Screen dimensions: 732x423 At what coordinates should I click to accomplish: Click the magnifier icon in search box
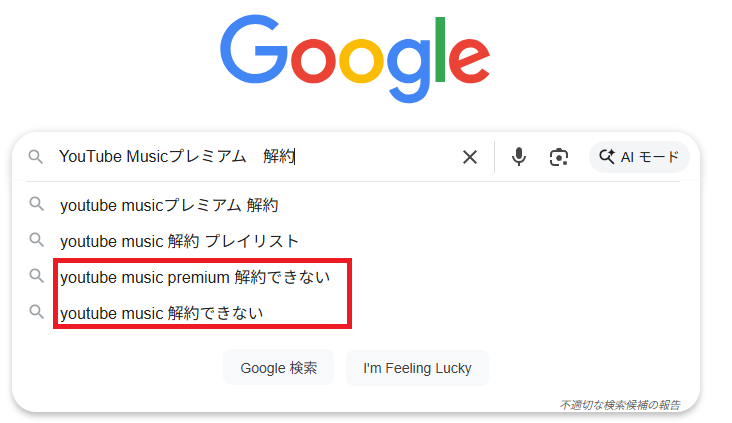36,157
